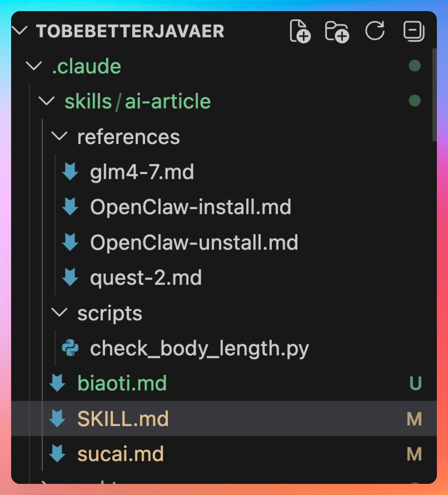Click the Explorer vertical scrollbar thumb
448x495 pixels.
pyautogui.click(x=434, y=95)
